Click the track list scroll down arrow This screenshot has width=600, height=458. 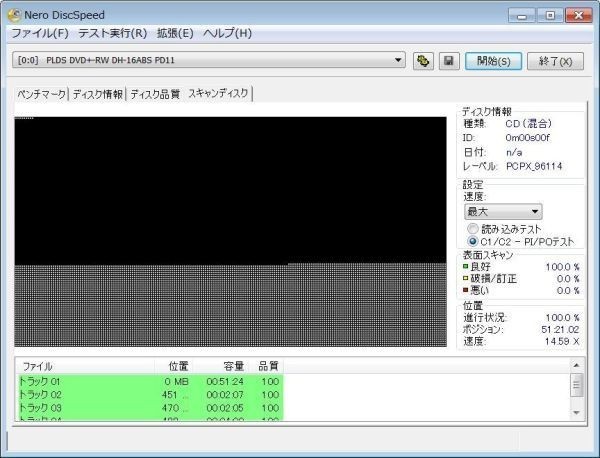(577, 412)
